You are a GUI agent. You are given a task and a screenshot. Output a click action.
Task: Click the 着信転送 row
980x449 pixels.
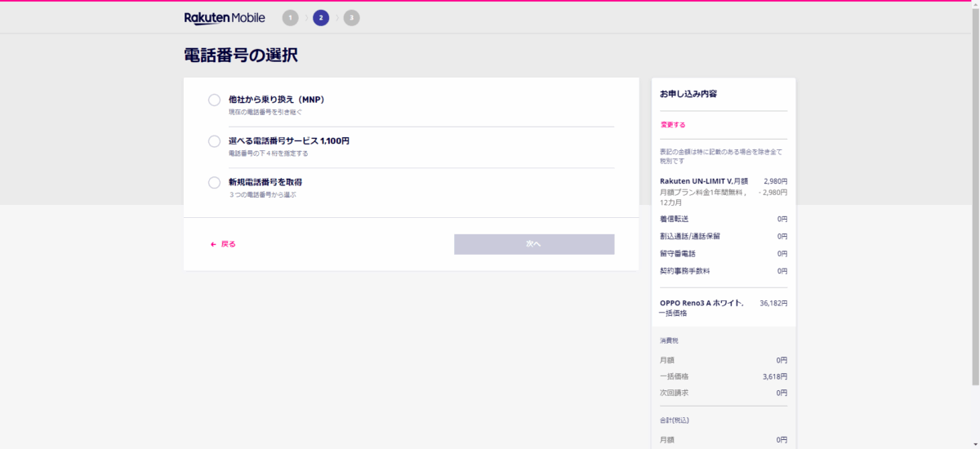[x=724, y=219]
